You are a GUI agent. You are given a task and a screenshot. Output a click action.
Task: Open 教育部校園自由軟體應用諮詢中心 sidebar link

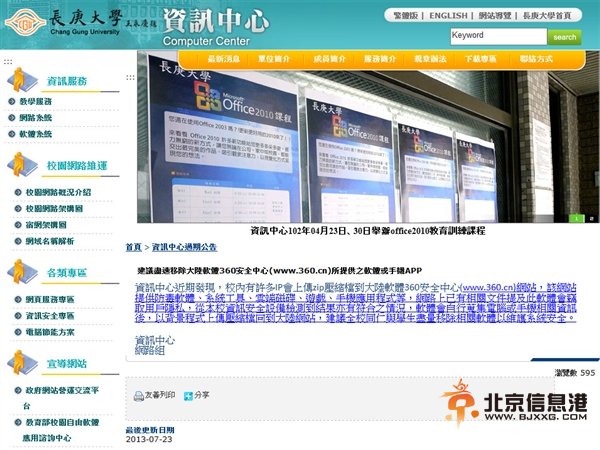click(61, 430)
